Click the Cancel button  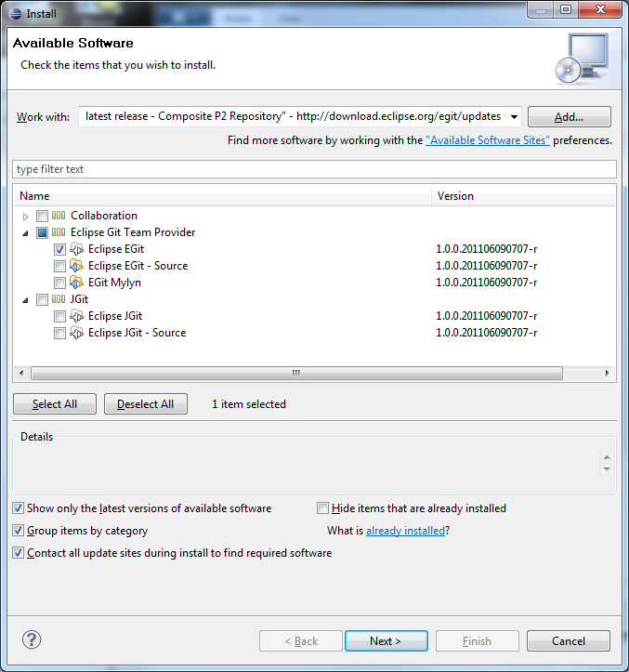[569, 641]
